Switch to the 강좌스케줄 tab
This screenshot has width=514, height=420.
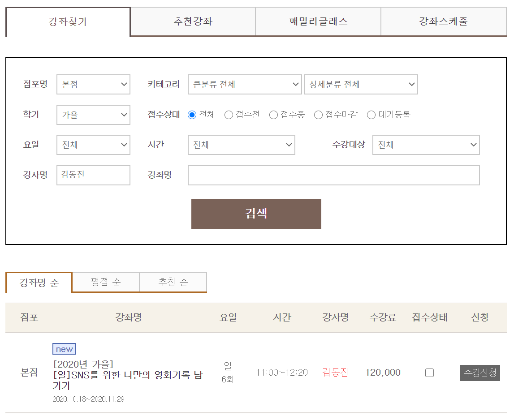pyautogui.click(x=443, y=21)
